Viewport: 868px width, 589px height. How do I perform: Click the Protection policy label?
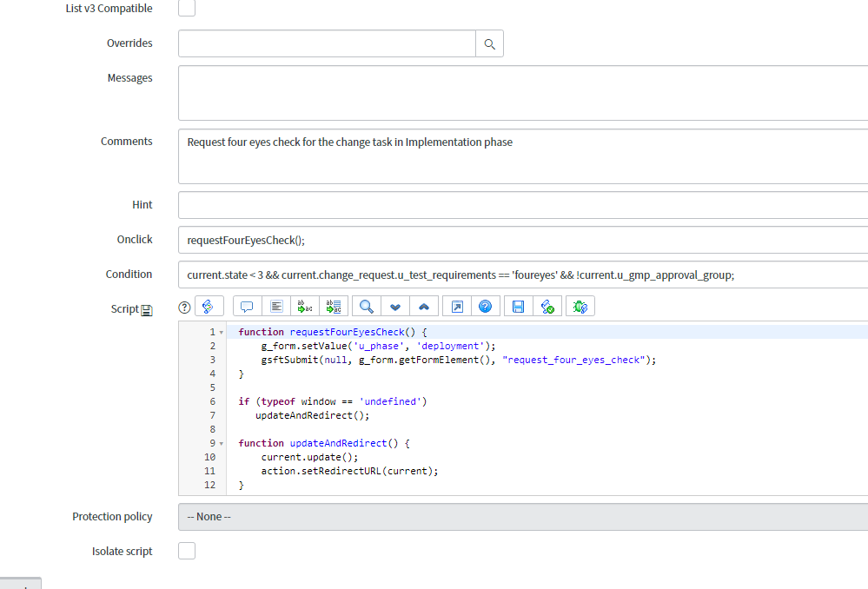[112, 517]
